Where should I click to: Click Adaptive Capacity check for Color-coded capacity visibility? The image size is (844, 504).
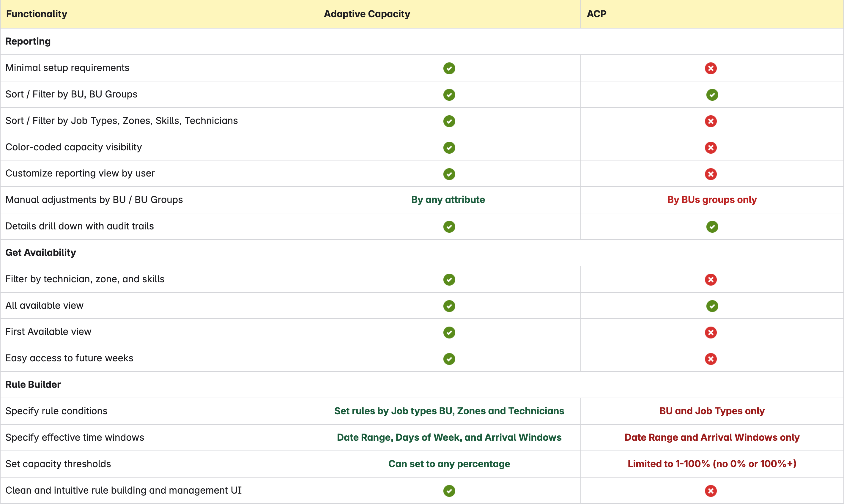[449, 148]
